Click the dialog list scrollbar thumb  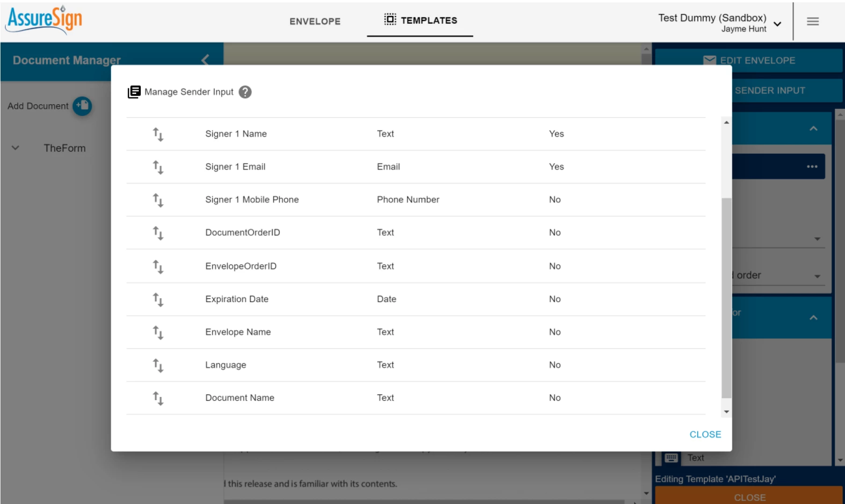tap(726, 298)
